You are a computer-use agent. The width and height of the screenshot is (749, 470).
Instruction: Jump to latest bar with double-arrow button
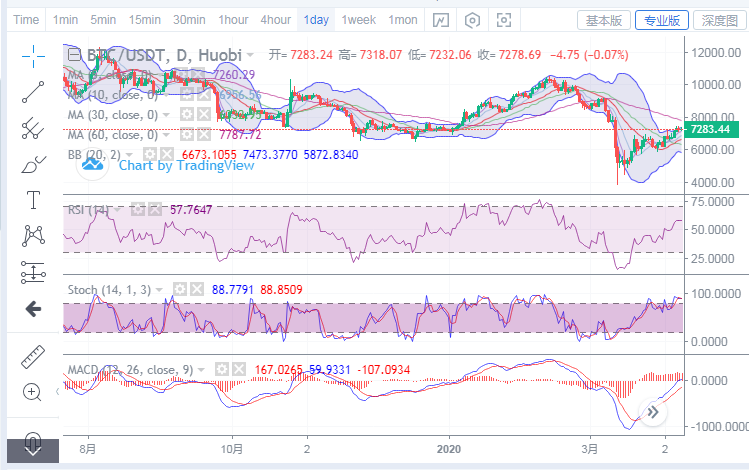point(653,412)
